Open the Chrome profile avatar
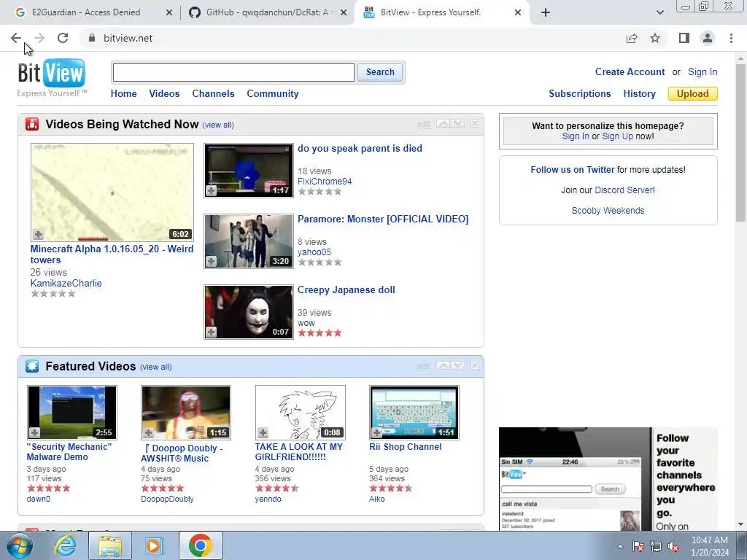747x560 pixels. point(708,38)
